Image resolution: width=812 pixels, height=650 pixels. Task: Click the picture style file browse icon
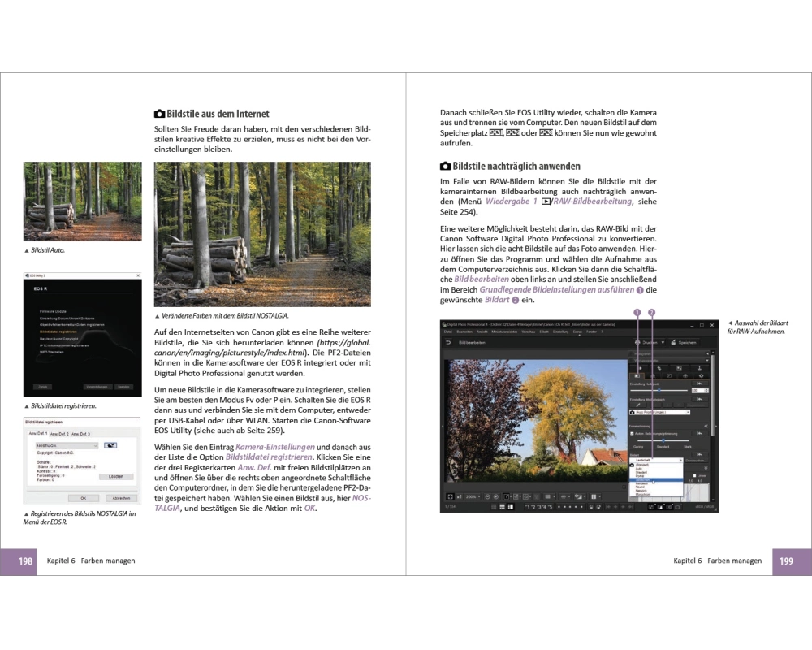pyautogui.click(x=110, y=446)
